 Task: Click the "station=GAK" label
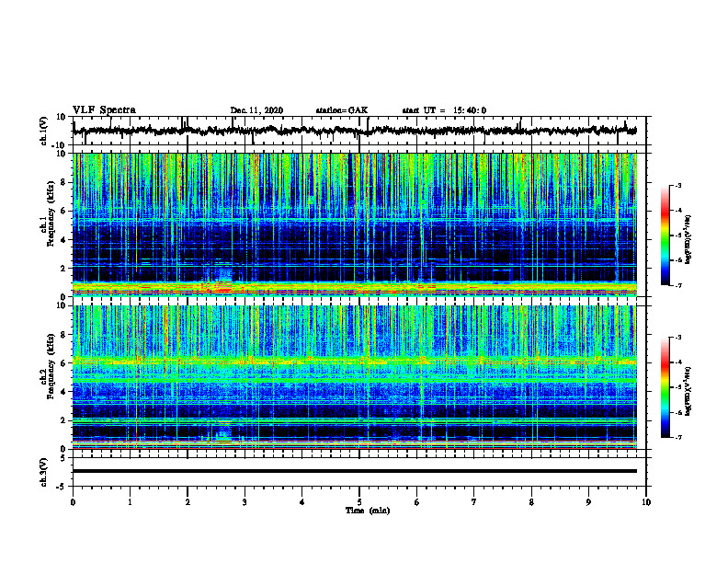(342, 110)
